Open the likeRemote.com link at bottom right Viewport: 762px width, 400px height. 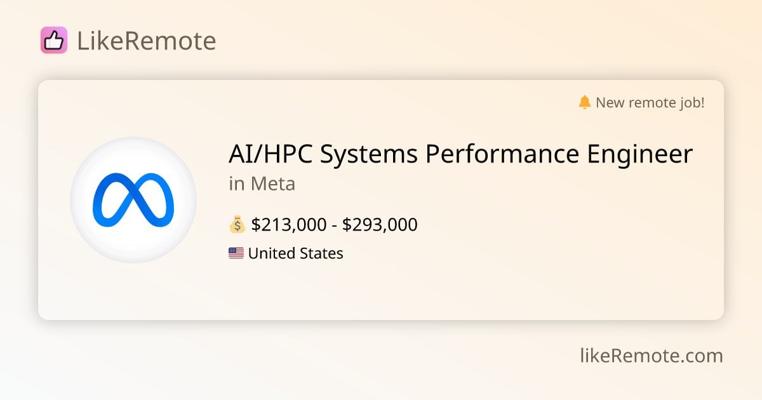tap(651, 355)
